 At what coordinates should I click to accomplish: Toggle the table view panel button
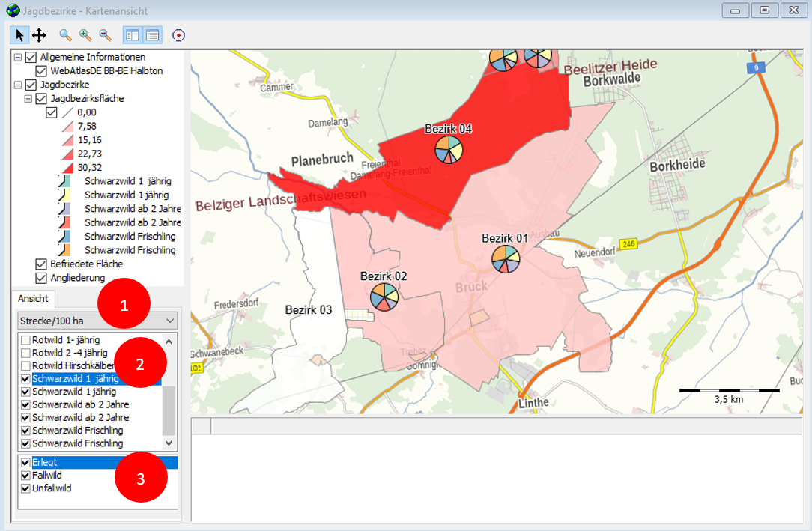[x=152, y=35]
